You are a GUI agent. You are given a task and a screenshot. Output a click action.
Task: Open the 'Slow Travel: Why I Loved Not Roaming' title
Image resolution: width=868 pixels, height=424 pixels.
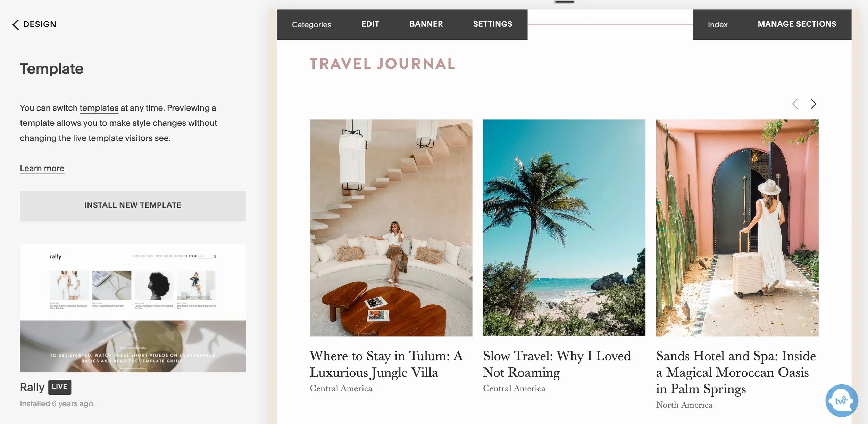(557, 364)
